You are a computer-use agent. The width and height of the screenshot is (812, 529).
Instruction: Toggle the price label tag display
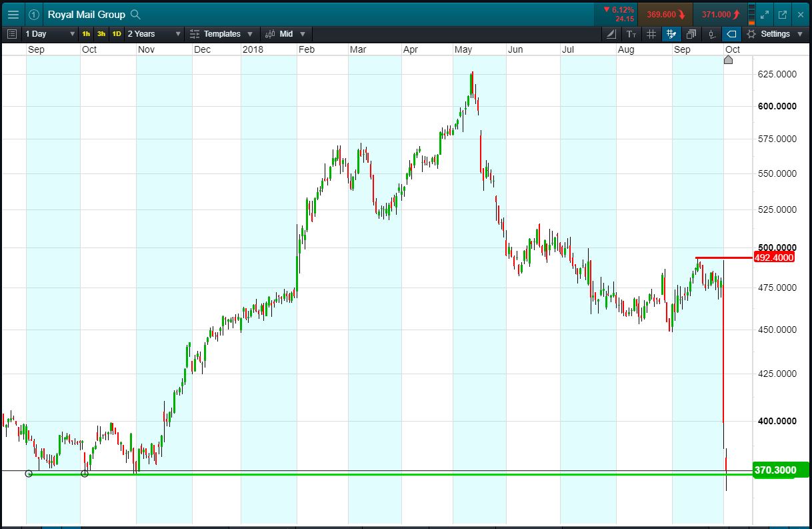(x=731, y=34)
